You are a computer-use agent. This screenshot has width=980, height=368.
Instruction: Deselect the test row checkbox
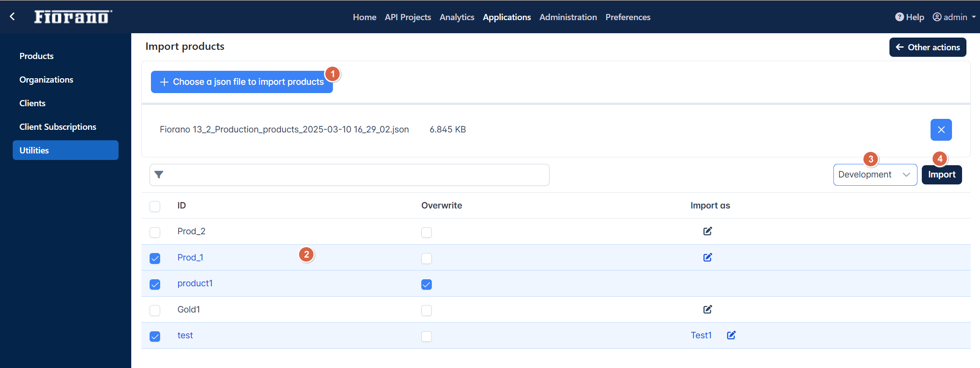[x=155, y=337]
